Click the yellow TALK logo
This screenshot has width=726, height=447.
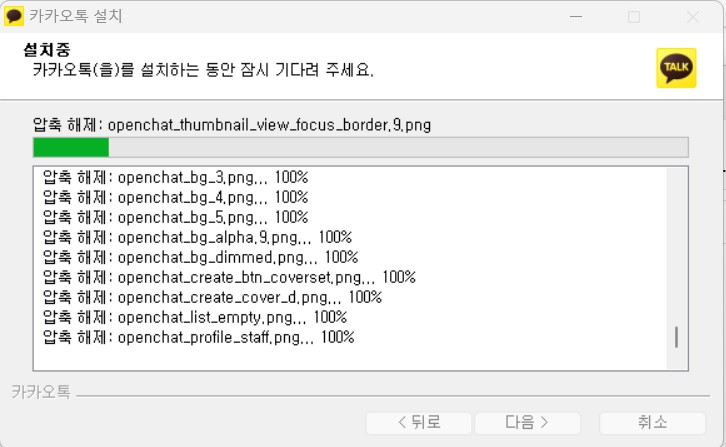click(x=676, y=68)
